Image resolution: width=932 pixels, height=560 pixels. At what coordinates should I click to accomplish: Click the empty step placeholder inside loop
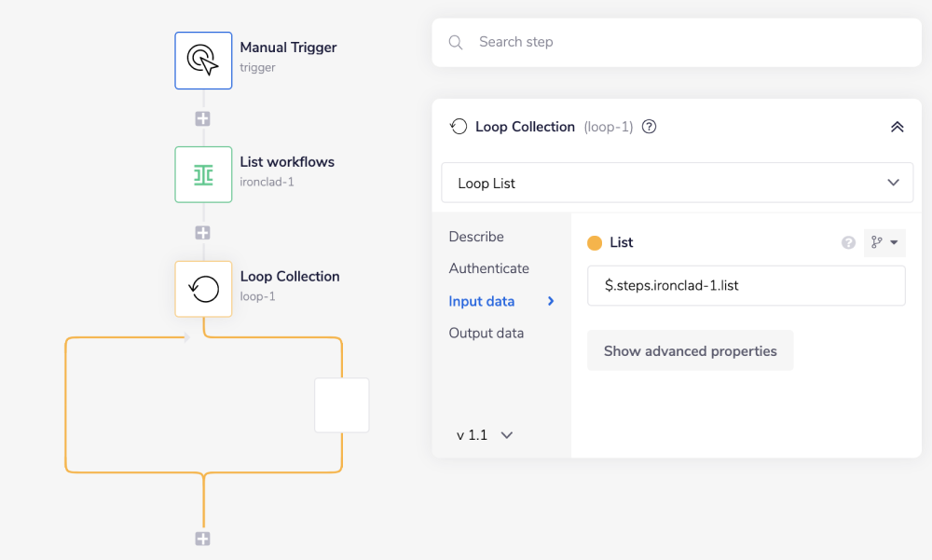[x=342, y=405]
